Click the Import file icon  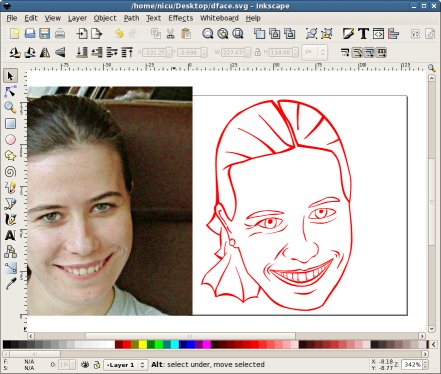pos(82,33)
